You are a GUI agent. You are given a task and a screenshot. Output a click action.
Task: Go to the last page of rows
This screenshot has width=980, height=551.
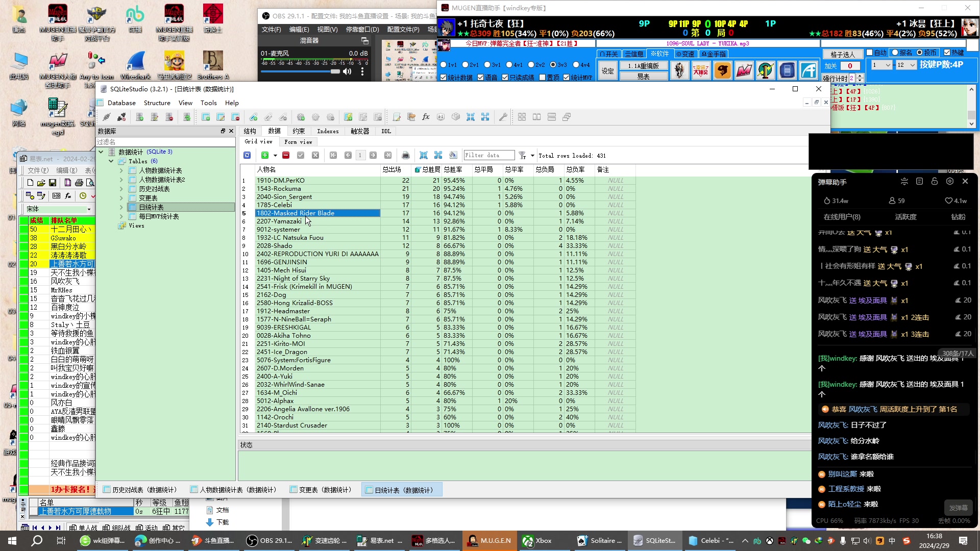click(388, 155)
